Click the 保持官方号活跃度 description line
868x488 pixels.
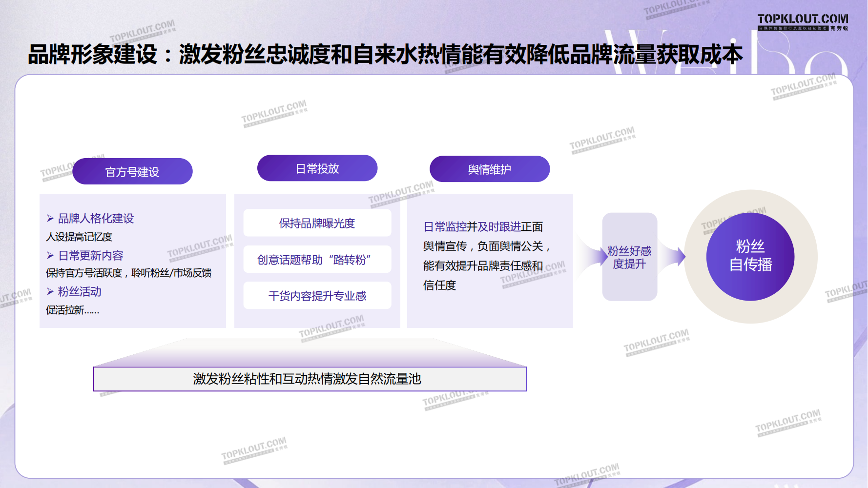tap(129, 273)
